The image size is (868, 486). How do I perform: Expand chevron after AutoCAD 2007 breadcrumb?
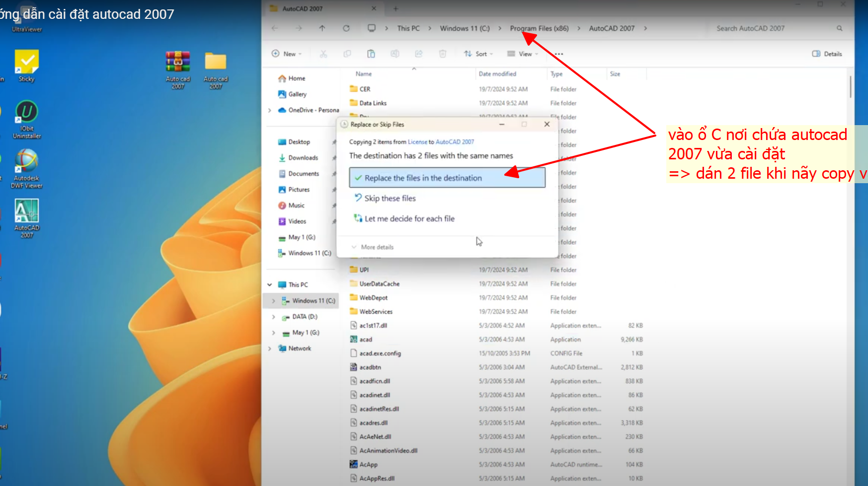pyautogui.click(x=645, y=28)
